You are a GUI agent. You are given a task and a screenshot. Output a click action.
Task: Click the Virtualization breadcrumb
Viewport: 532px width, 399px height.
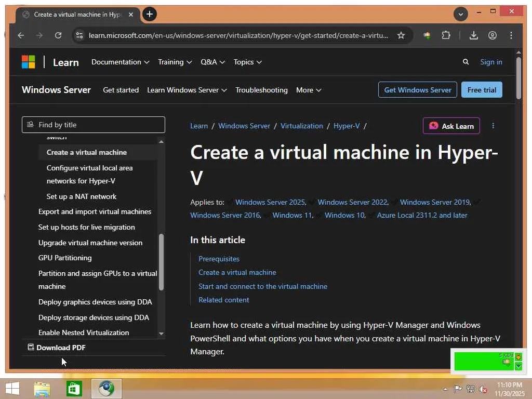[x=302, y=126]
